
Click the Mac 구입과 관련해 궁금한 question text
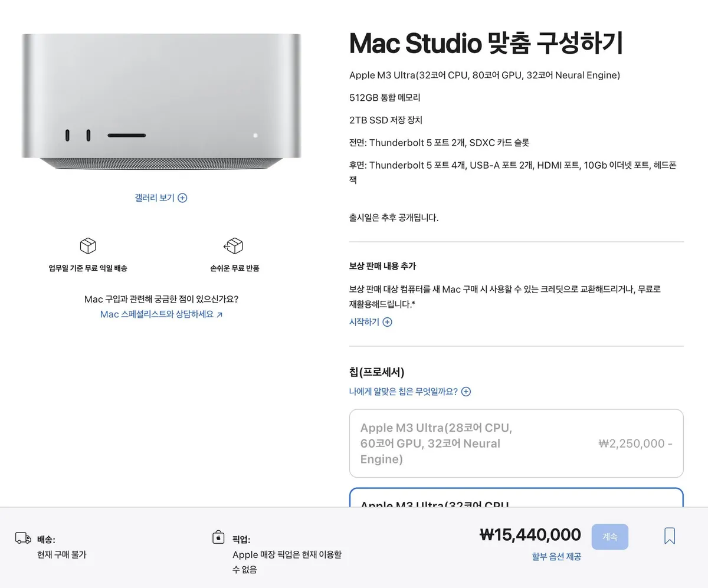point(161,299)
